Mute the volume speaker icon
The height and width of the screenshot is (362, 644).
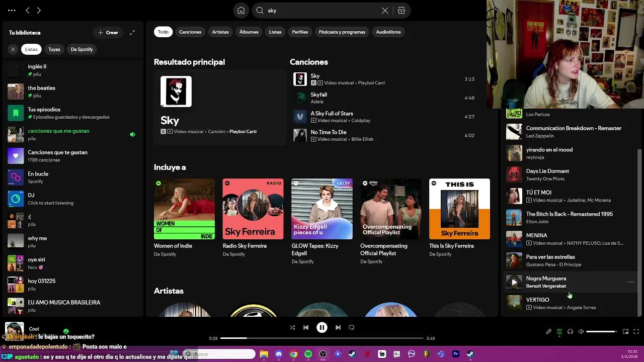coord(581,331)
